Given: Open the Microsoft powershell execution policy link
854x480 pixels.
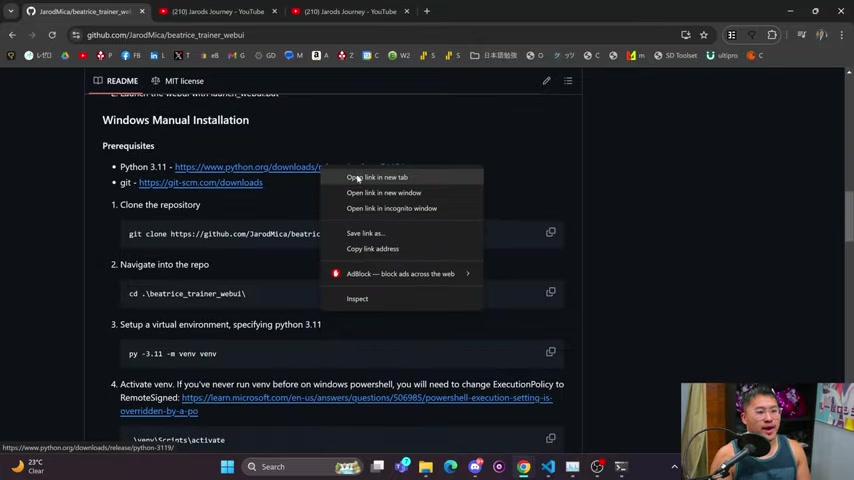Looking at the screenshot, I should [x=336, y=404].
